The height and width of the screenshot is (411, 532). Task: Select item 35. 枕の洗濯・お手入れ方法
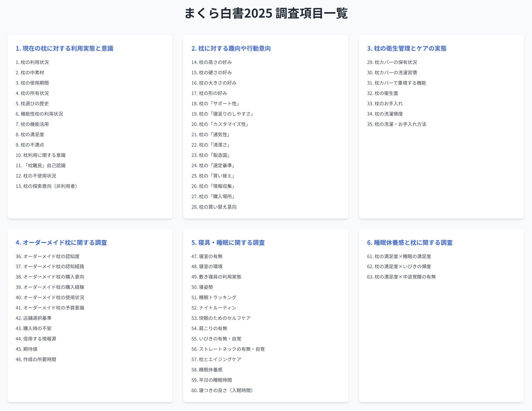[396, 124]
